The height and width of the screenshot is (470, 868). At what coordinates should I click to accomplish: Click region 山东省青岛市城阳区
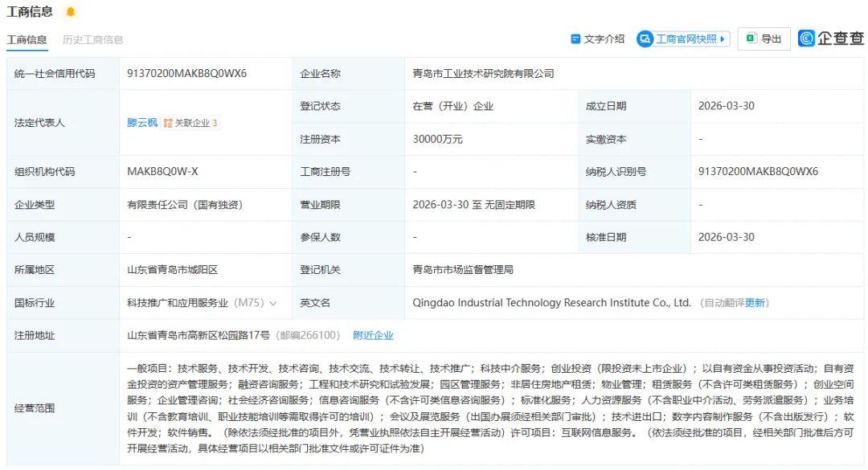pyautogui.click(x=172, y=270)
